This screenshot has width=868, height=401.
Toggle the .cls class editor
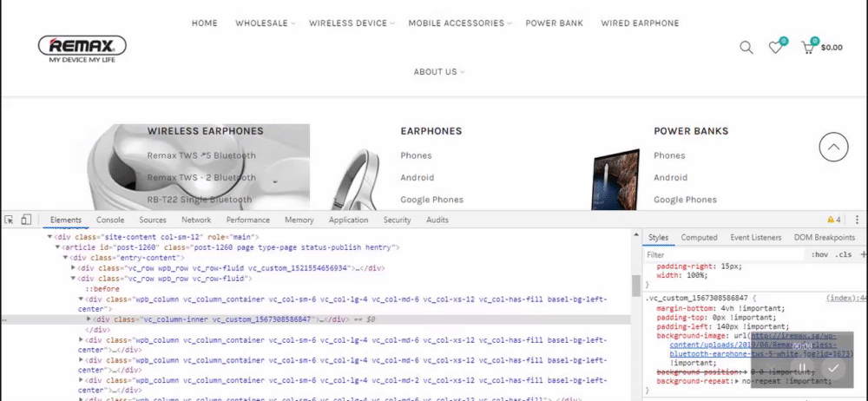click(843, 255)
